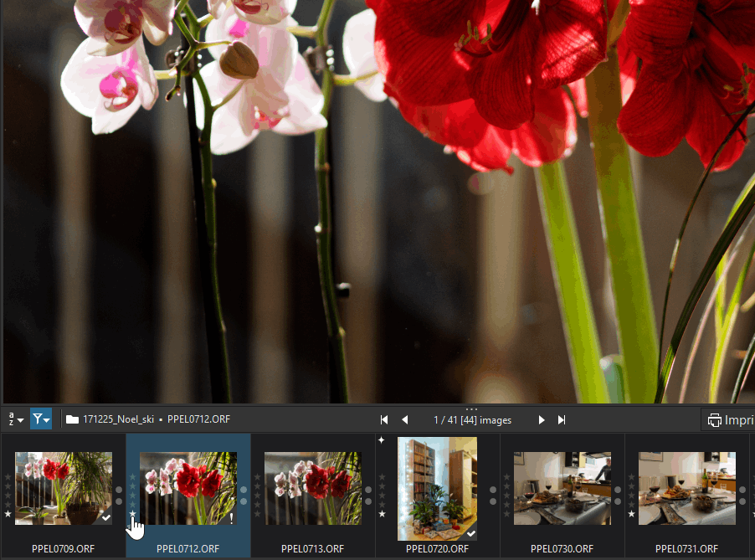Open the sort order dropdown

point(15,419)
